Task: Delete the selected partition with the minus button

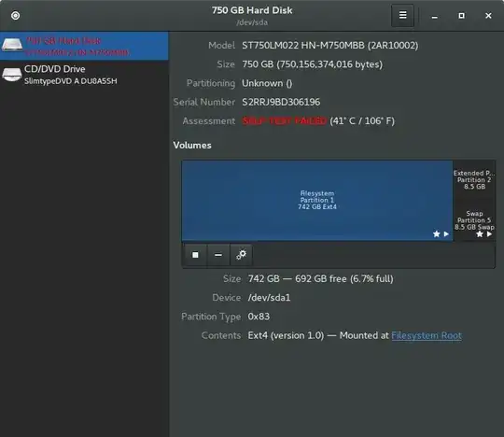Action: point(218,255)
